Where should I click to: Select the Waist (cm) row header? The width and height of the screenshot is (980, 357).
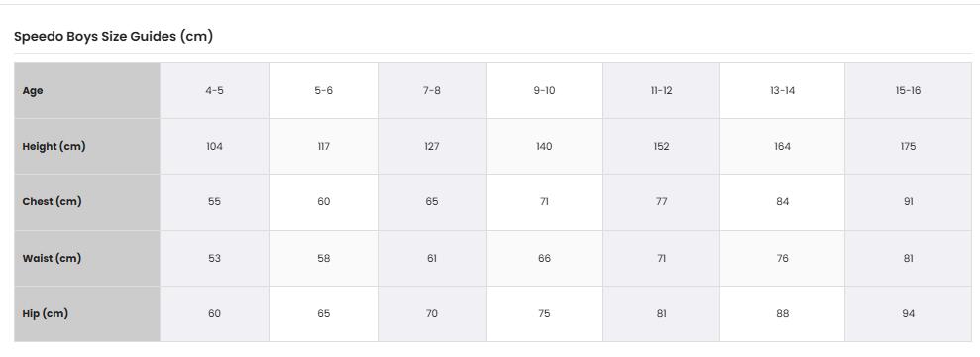tap(87, 258)
